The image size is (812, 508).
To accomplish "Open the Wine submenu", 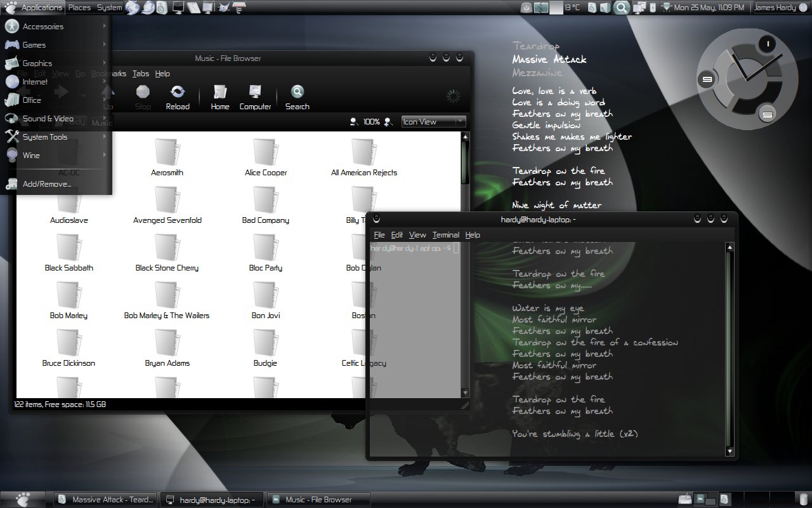I will pyautogui.click(x=56, y=156).
